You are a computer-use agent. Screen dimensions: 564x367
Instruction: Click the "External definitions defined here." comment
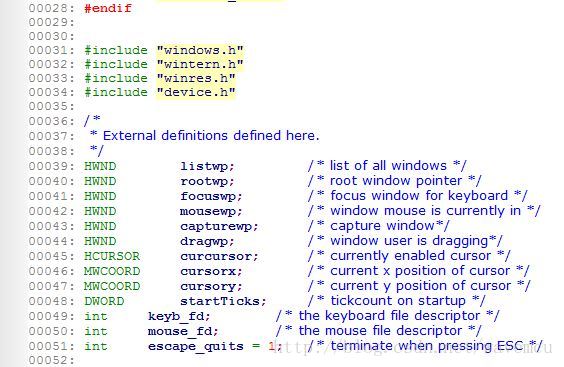pos(211,136)
